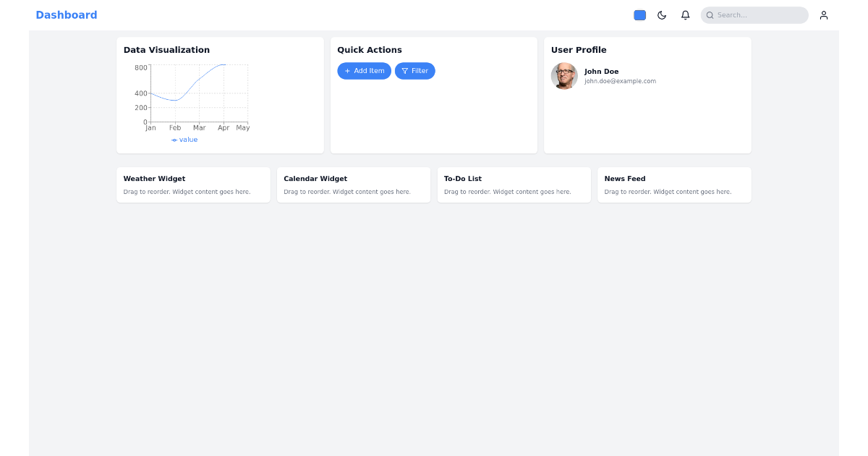Viewport: 868px width, 456px height.
Task: Toggle dark mode with the moon icon
Action: point(662,14)
